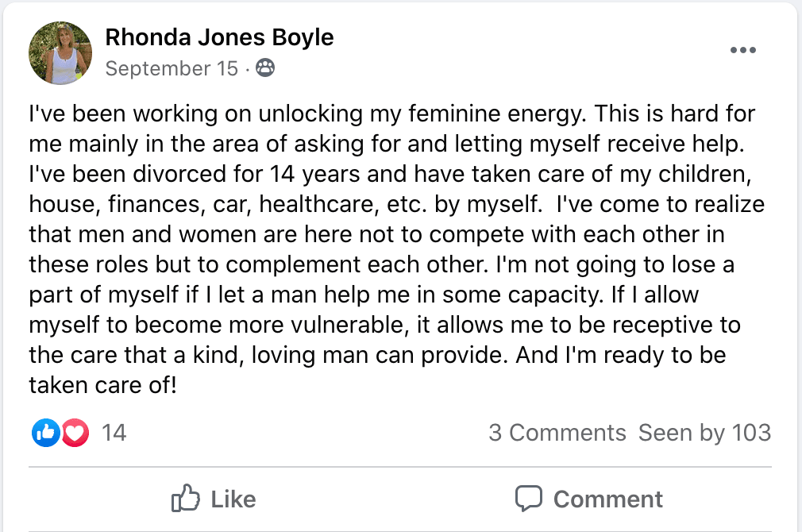Show who reacted via the 14 count

[x=114, y=433]
